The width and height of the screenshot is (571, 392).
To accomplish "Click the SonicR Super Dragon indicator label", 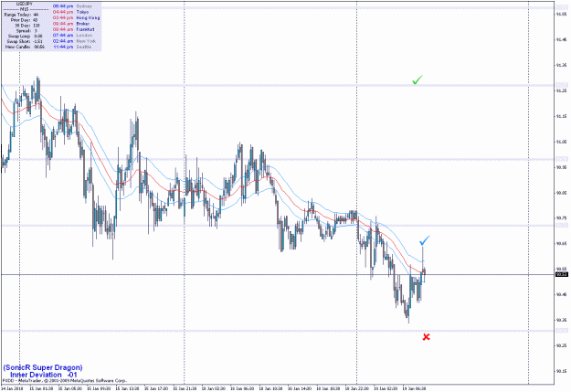I will pyautogui.click(x=43, y=367).
